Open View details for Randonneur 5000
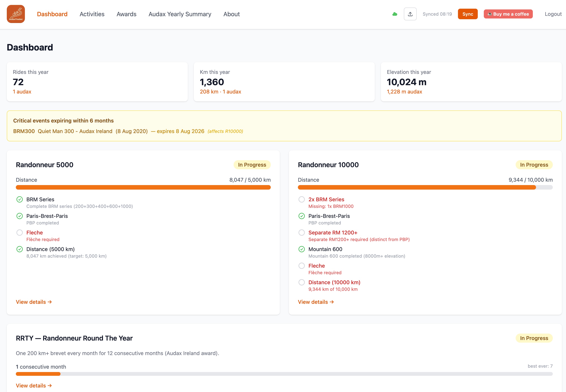The width and height of the screenshot is (566, 392). click(x=34, y=302)
